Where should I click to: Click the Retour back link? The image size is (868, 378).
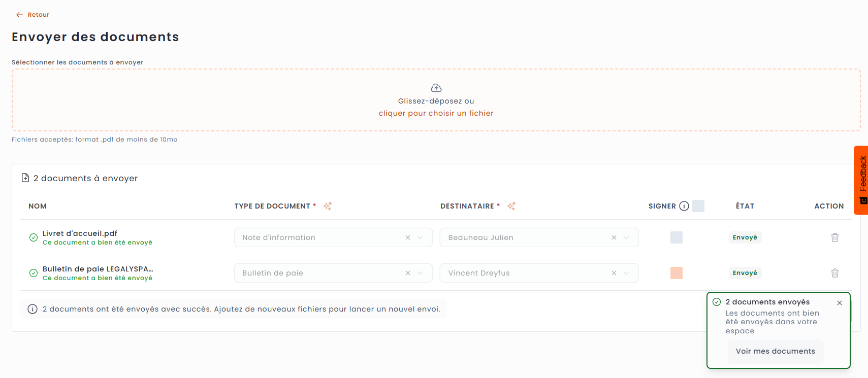[x=33, y=15]
